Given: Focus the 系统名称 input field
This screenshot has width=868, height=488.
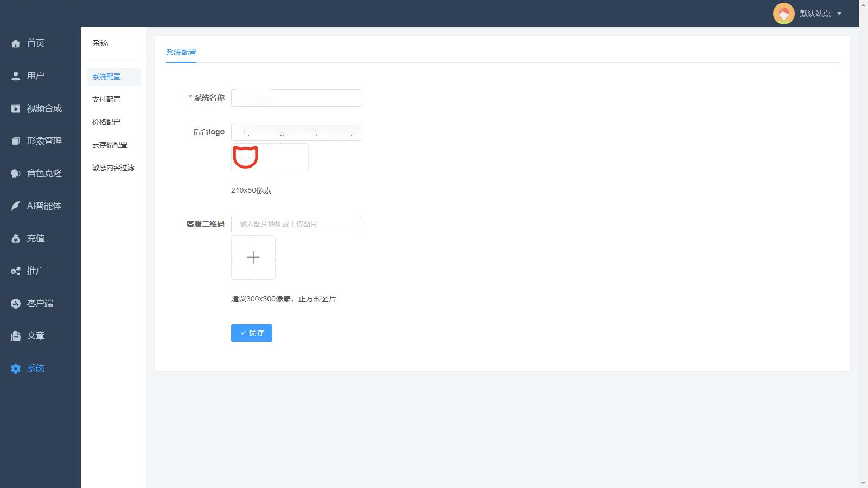Looking at the screenshot, I should pyautogui.click(x=296, y=98).
